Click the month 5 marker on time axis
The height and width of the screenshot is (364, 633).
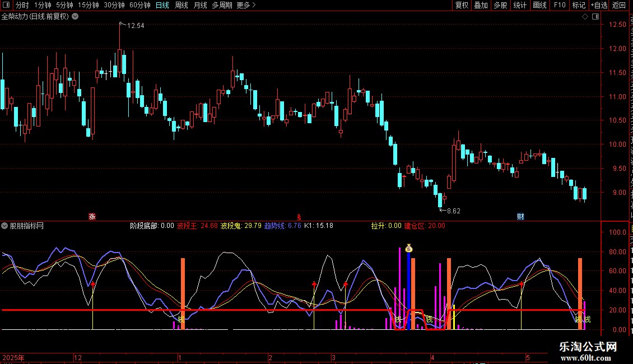point(528,357)
